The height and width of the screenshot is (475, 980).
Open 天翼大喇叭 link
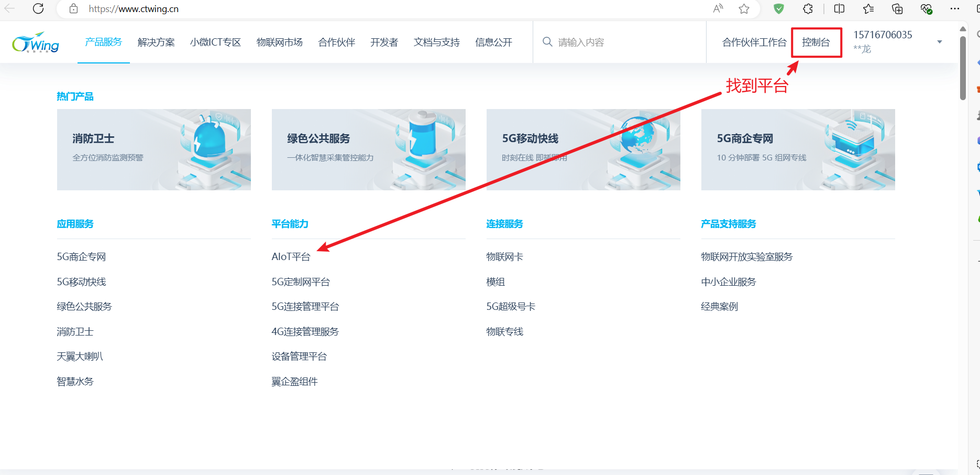pos(80,357)
